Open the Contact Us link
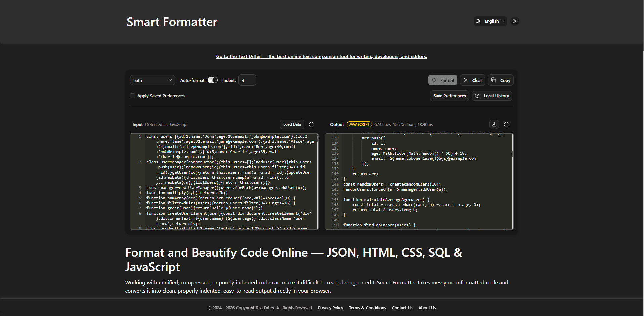The image size is (644, 316). [402, 308]
